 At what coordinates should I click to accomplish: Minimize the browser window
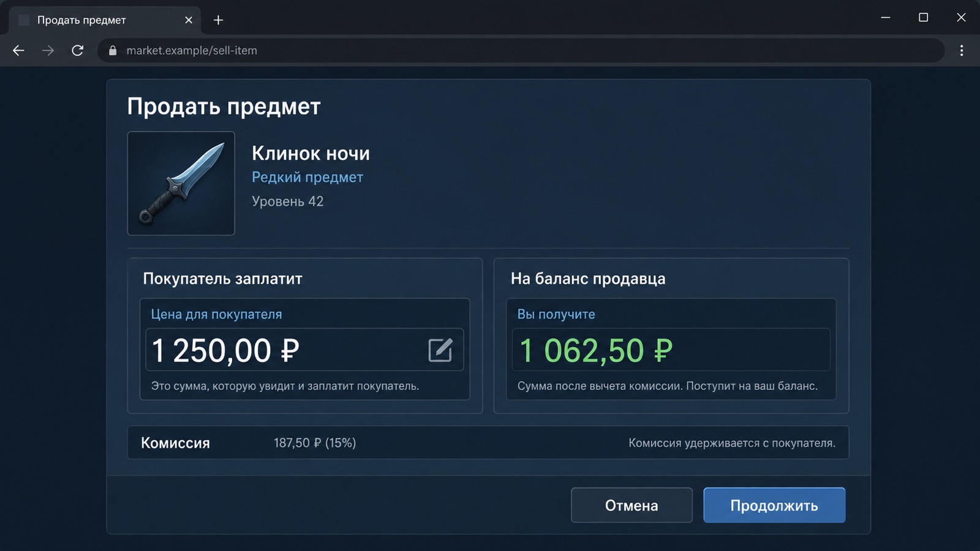click(886, 18)
